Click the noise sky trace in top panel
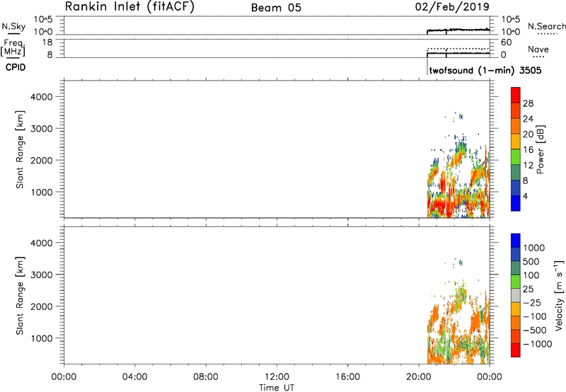This screenshot has height=392, width=566. click(458, 30)
